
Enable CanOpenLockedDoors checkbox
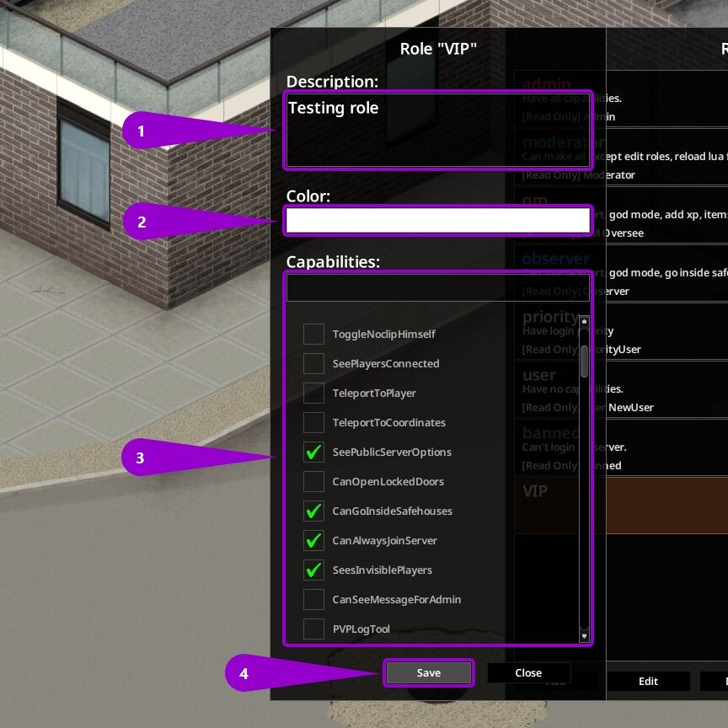(x=313, y=481)
